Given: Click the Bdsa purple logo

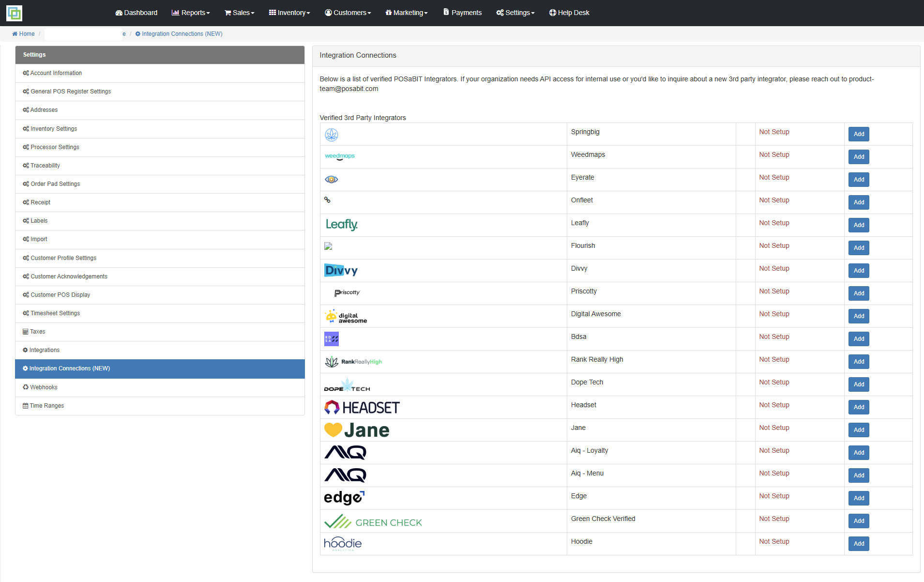Looking at the screenshot, I should [332, 339].
